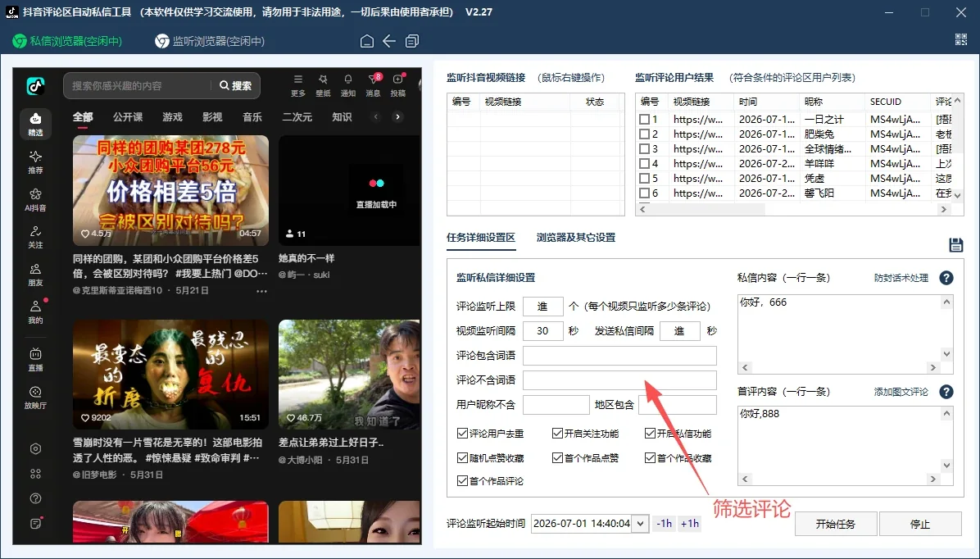Click the 壁纸 icon

[323, 85]
